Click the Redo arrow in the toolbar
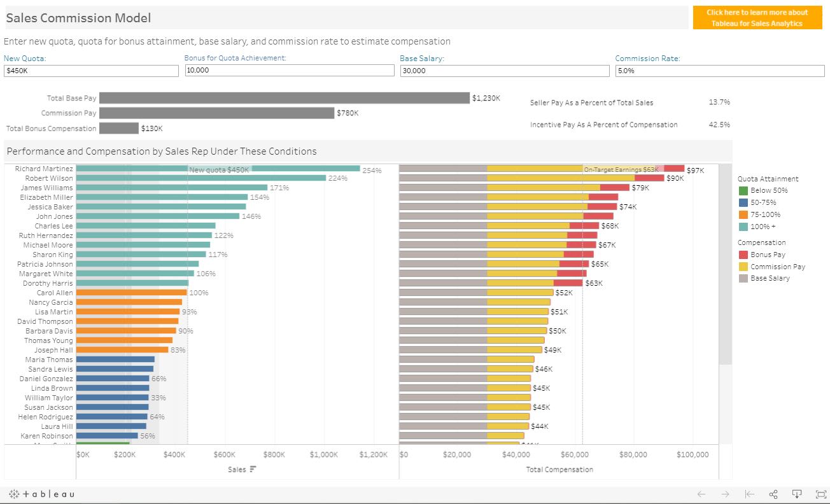This screenshot has width=830, height=504. (725, 494)
